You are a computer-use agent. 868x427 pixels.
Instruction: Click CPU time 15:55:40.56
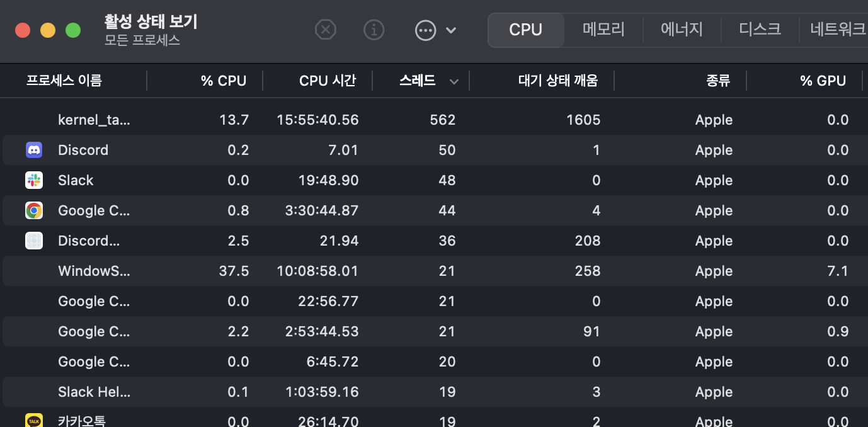pyautogui.click(x=317, y=120)
